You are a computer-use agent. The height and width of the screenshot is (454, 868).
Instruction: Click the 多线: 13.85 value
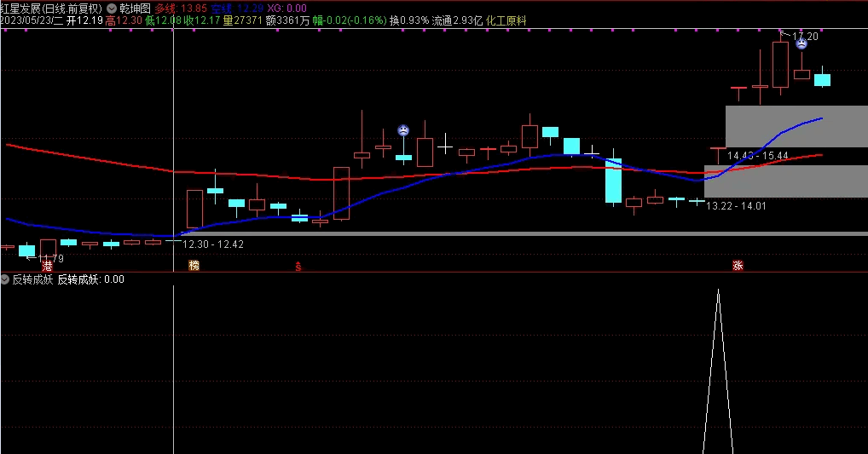click(181, 9)
